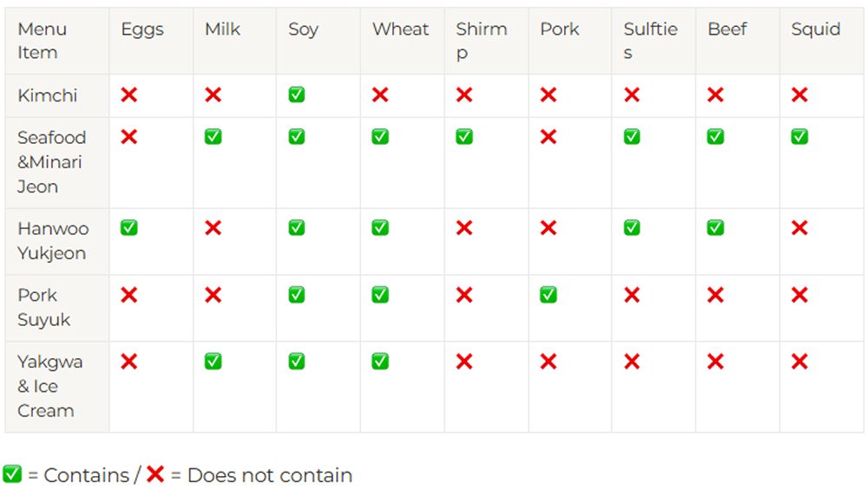Select the Kimchi row label
The width and height of the screenshot is (868, 503).
coord(48,95)
